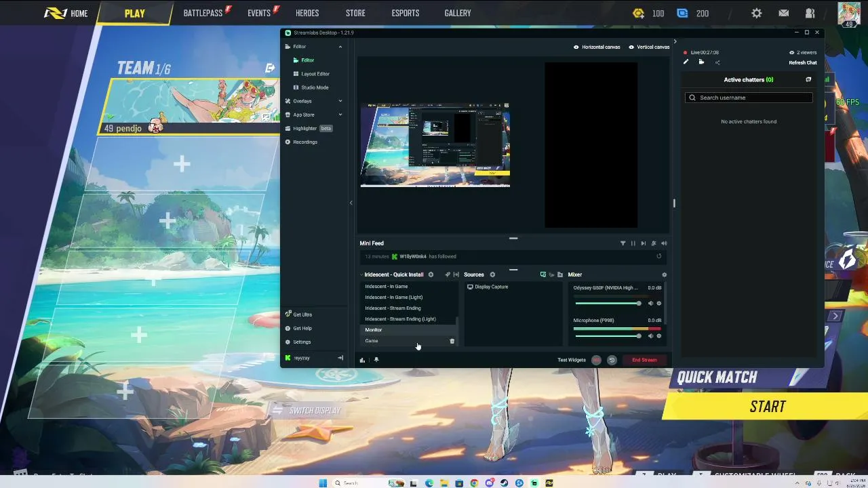Add a new scene with plus icon
868x488 pixels.
click(x=431, y=274)
